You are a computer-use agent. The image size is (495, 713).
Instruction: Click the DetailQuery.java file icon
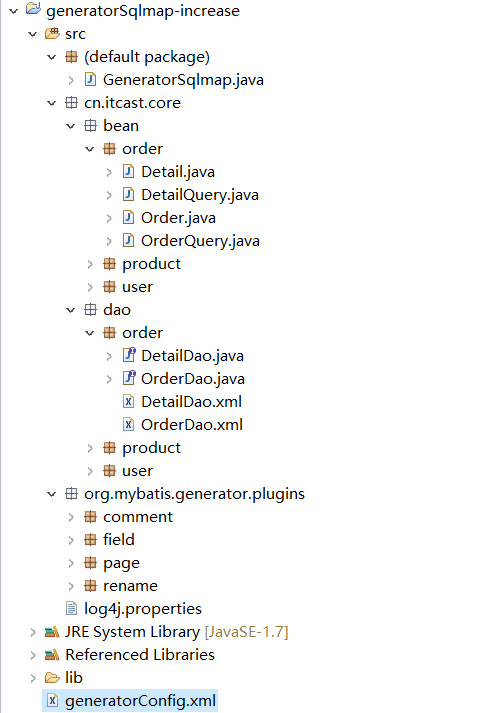[129, 195]
